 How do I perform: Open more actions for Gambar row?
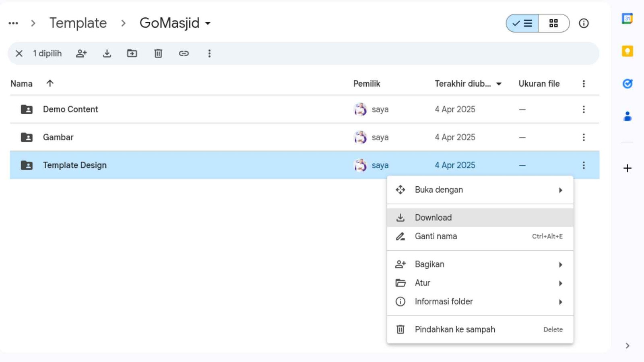(x=584, y=137)
